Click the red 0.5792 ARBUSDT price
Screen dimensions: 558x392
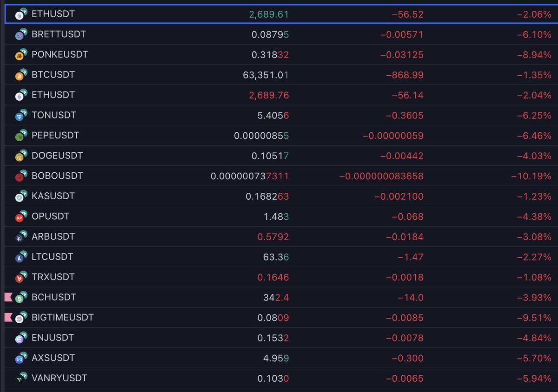click(x=273, y=236)
